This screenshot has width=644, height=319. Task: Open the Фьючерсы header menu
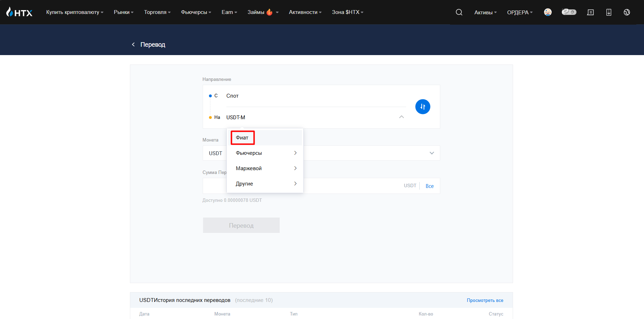point(196,12)
